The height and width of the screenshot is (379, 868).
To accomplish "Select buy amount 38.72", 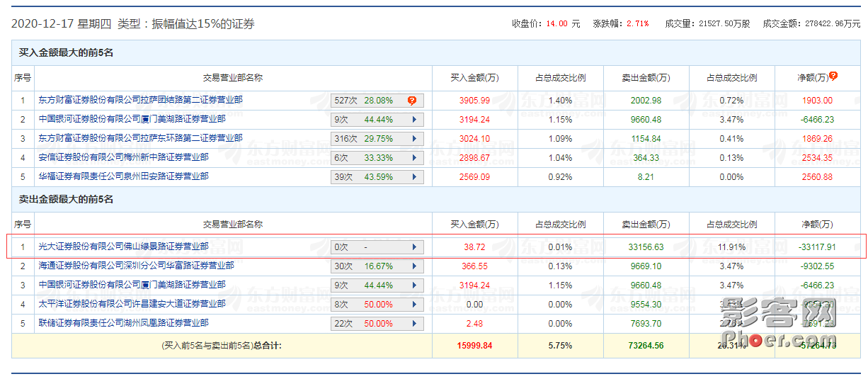I will (x=474, y=247).
